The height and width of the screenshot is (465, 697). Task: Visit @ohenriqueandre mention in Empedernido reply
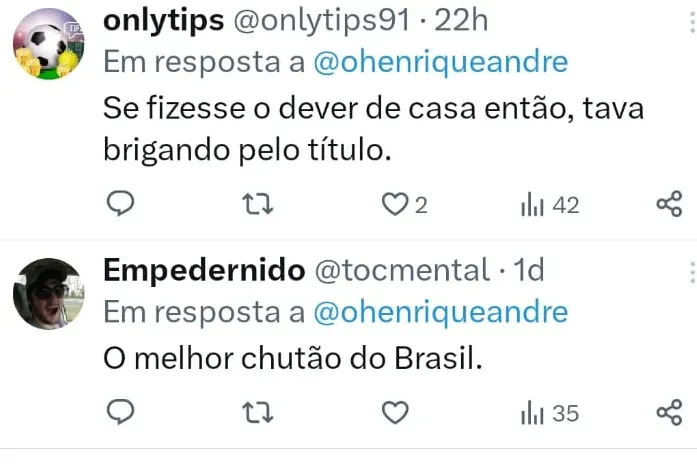pyautogui.click(x=440, y=311)
